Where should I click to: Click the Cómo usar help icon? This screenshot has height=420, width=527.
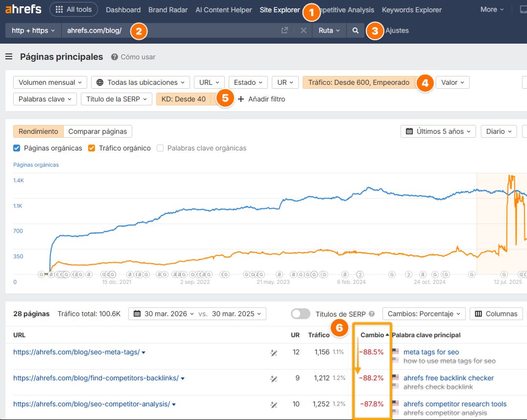point(113,57)
